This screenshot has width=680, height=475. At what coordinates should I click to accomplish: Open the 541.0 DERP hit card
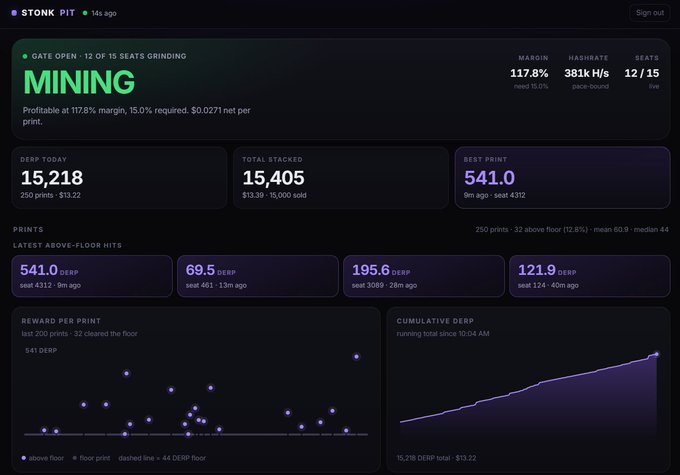tap(92, 276)
